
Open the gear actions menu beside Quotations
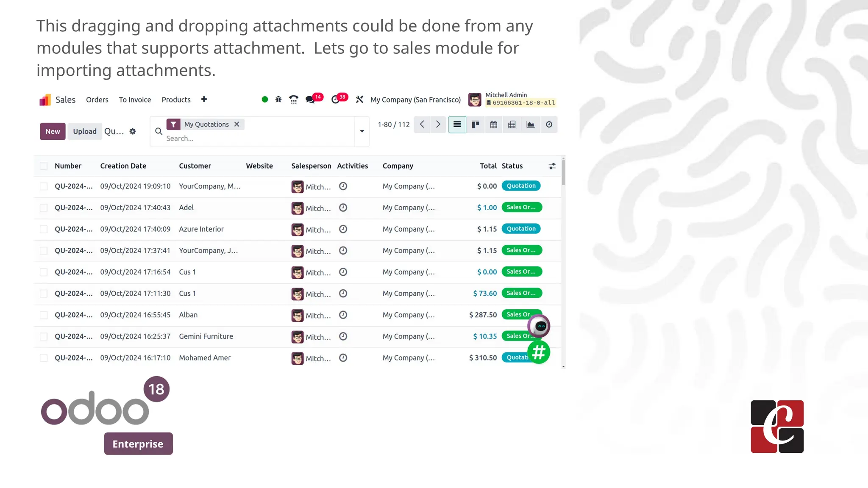[133, 131]
